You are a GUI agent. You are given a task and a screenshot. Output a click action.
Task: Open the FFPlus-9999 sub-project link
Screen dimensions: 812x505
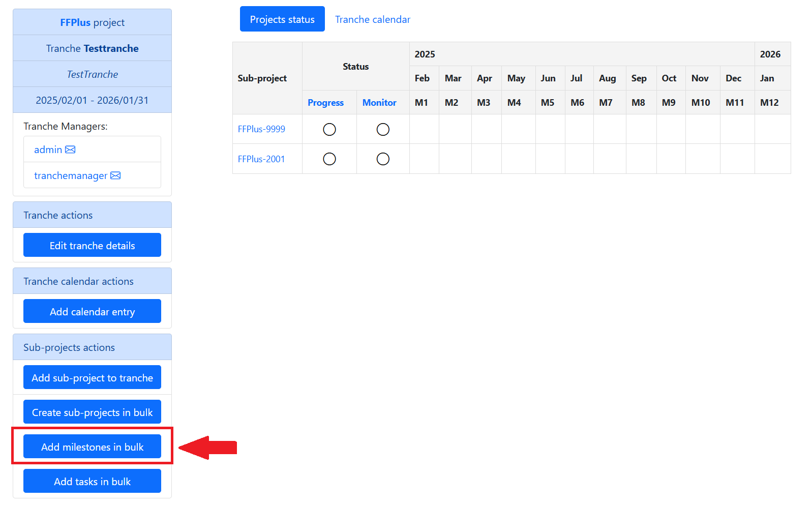pos(261,129)
